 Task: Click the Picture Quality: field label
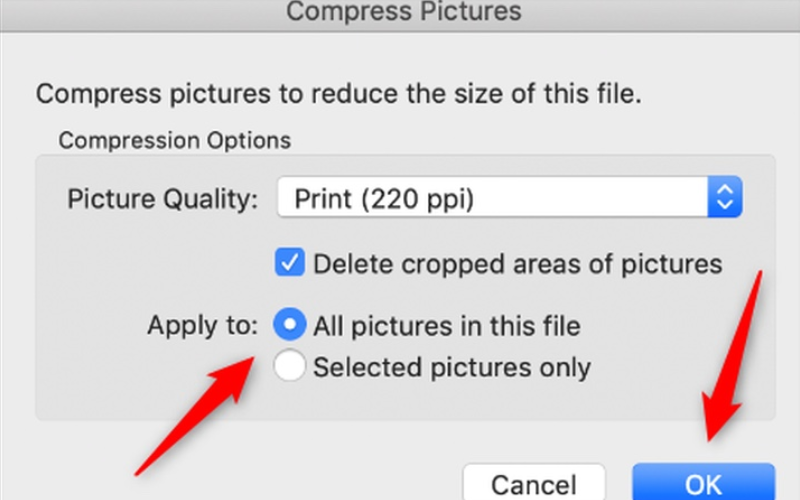[163, 198]
